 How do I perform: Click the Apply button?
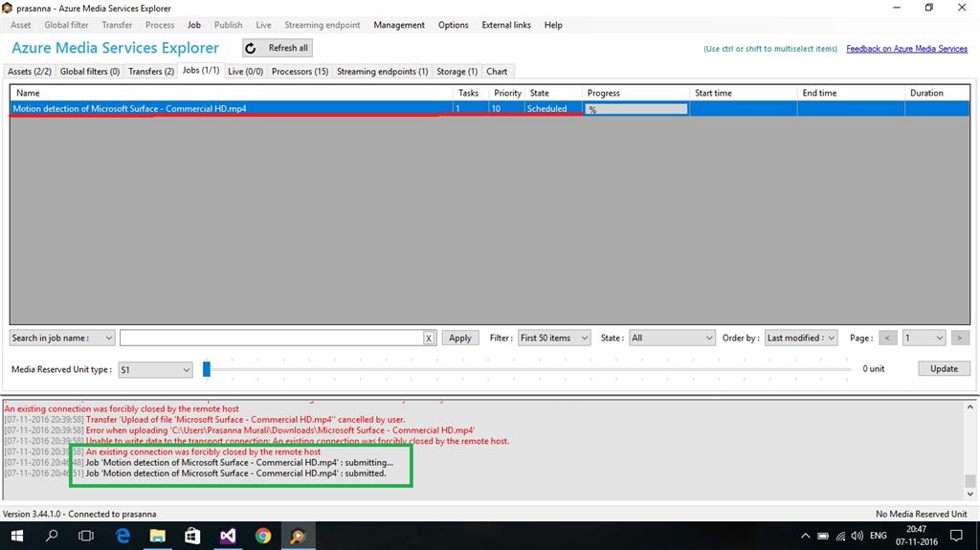pos(460,338)
